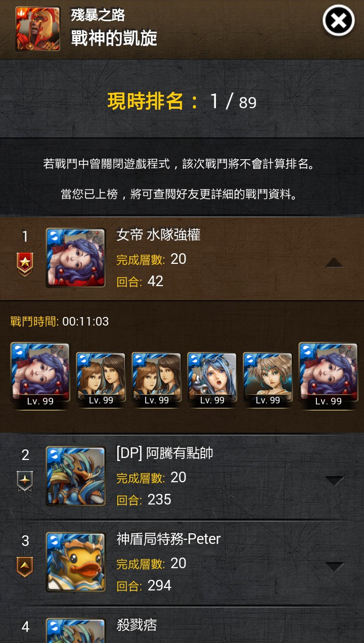Select the fifth team card short-haired girl

[x=267, y=379]
